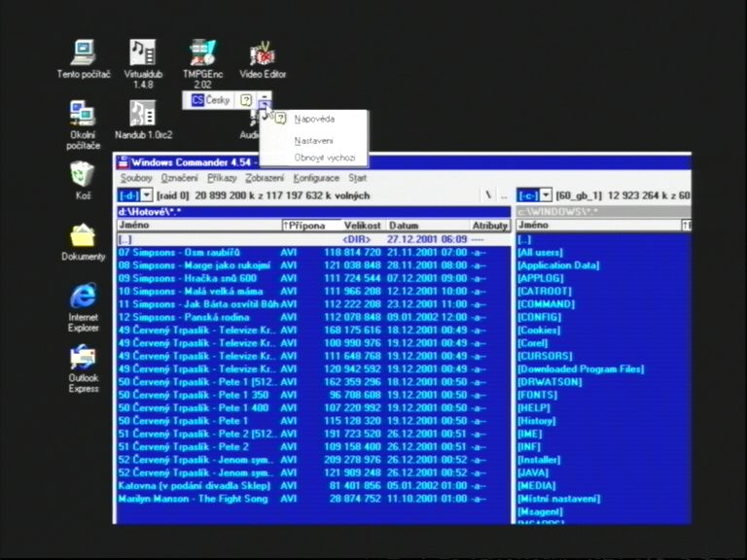Click the CS Česky language indicator
The image size is (747, 560).
(x=210, y=100)
